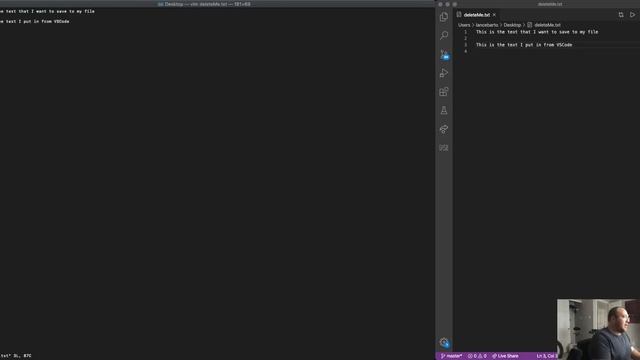Image resolution: width=640 pixels, height=360 pixels.
Task: Click the Run play icon in editor toolbar
Action: tap(632, 15)
